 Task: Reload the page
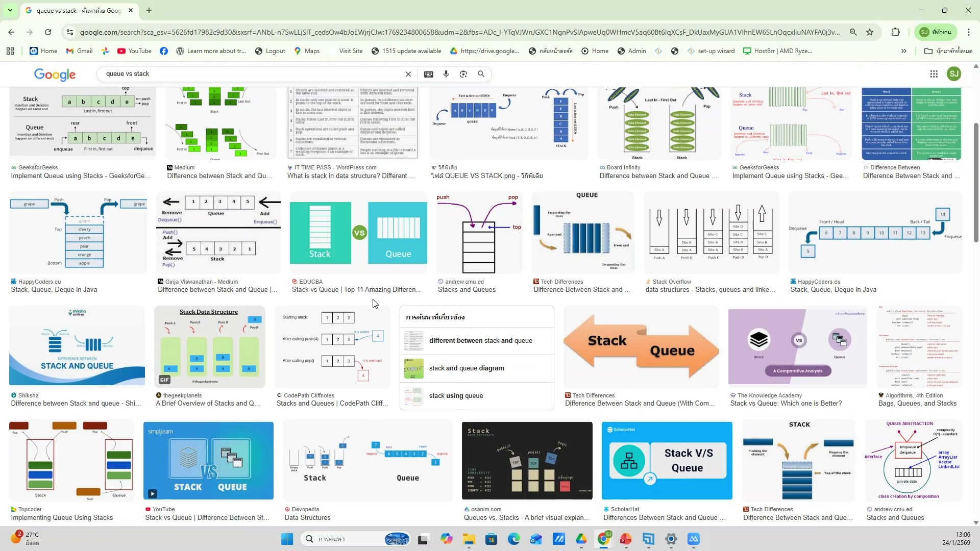pos(48,32)
